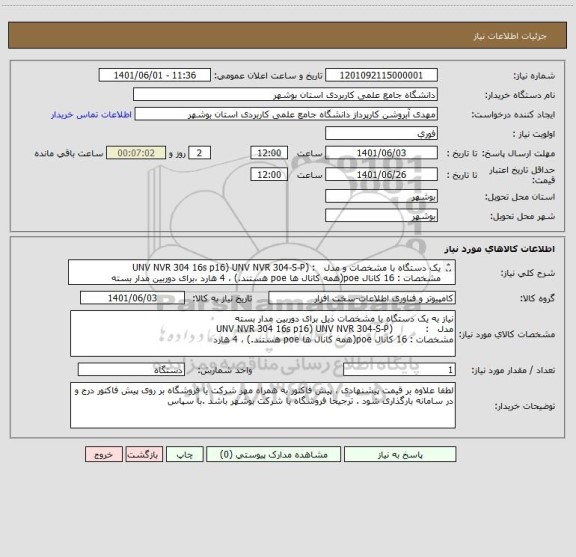This screenshot has width=576, height=557.
Task: Click the اطلاعات کالاهای مورد نیاز section heading
Action: (500, 249)
